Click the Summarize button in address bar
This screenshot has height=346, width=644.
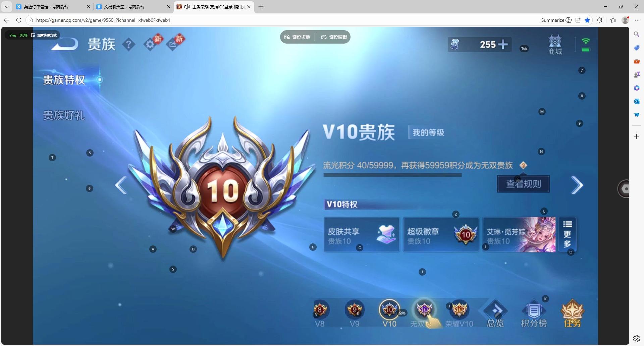tap(556, 20)
